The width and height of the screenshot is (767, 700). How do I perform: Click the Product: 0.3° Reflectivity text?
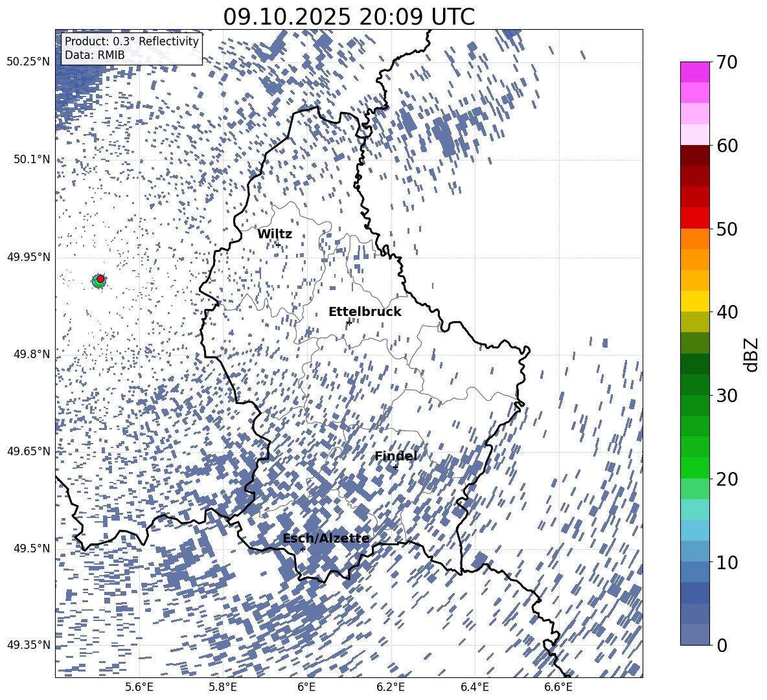(132, 41)
